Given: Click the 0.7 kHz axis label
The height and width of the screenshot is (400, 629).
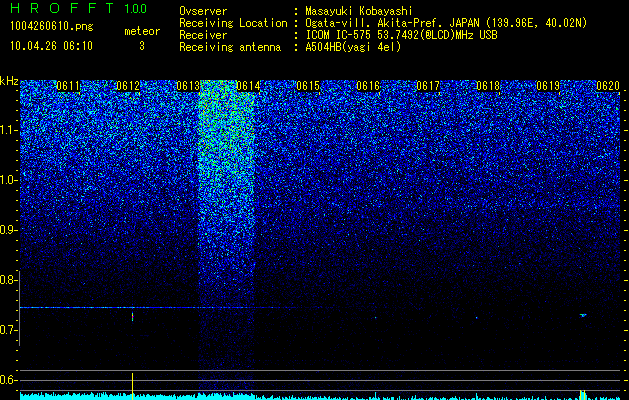Looking at the screenshot, I should (8, 330).
